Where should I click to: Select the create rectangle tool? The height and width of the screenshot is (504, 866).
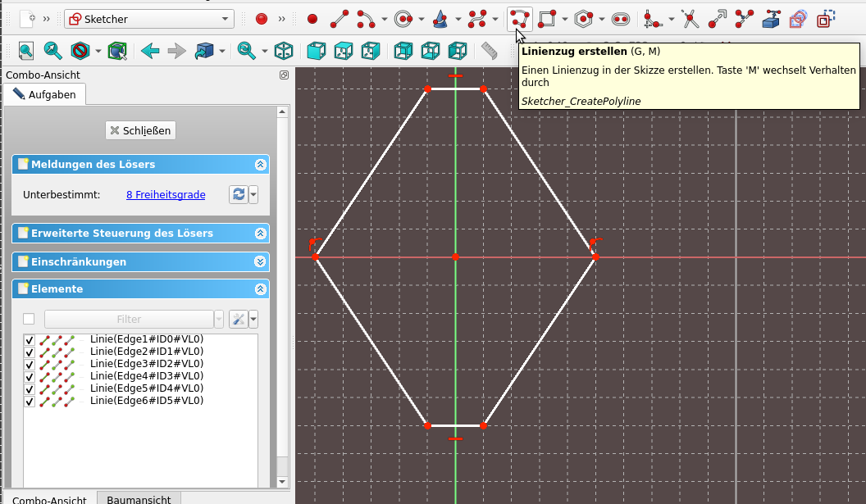click(547, 19)
